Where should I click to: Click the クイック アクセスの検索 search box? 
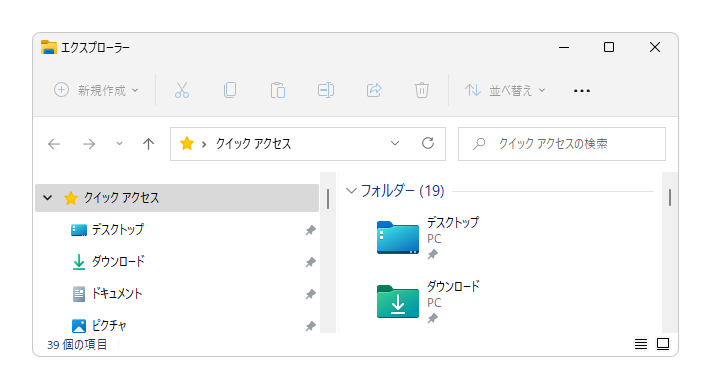point(562,144)
